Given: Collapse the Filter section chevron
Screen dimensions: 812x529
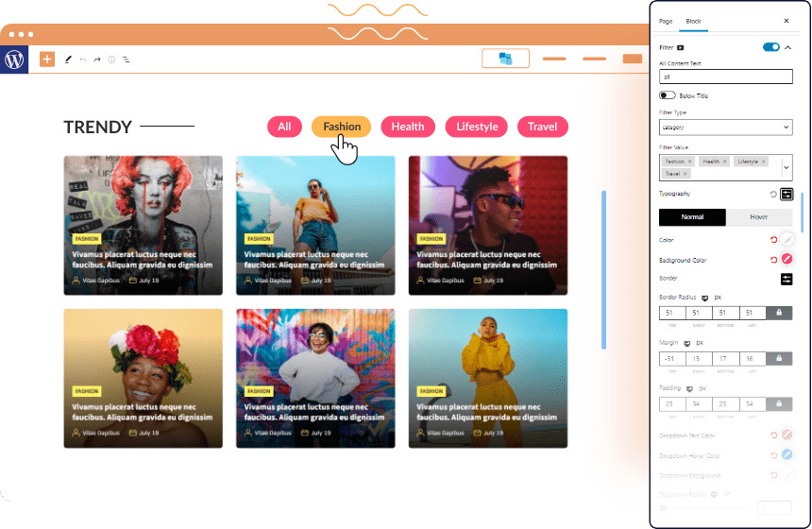Looking at the screenshot, I should pyautogui.click(x=787, y=47).
